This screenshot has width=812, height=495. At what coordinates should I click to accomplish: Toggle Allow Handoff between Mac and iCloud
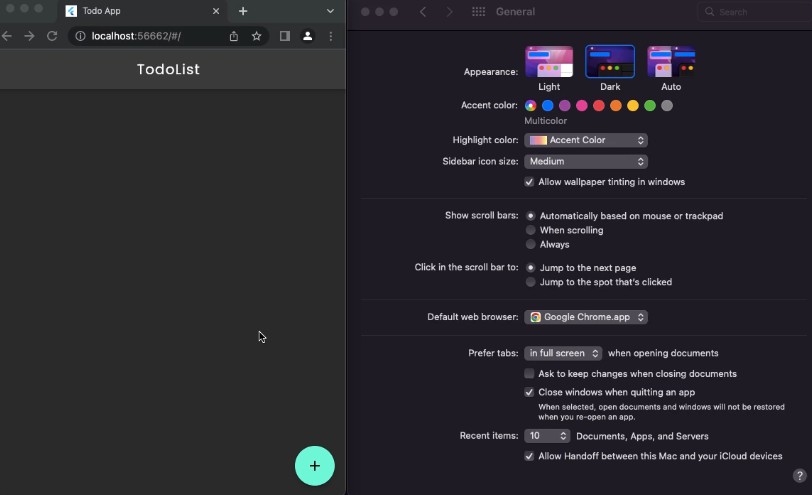[x=529, y=456]
